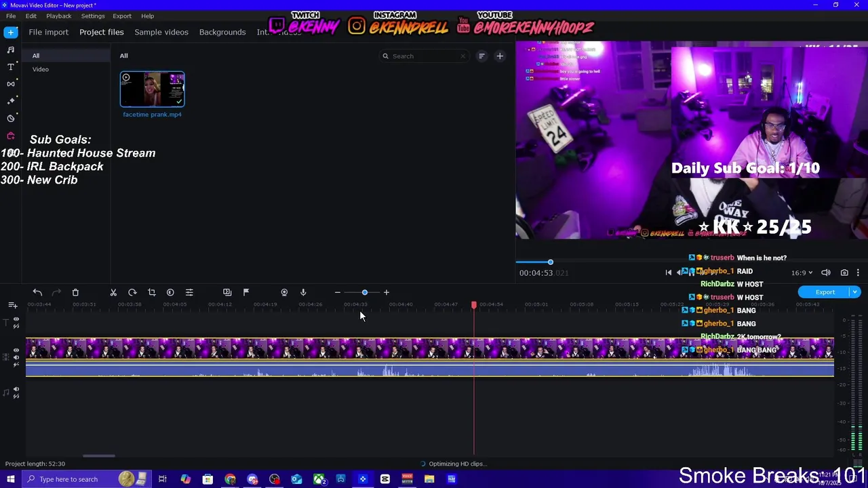
Task: Open Task View on the taskbar
Action: coord(163,479)
